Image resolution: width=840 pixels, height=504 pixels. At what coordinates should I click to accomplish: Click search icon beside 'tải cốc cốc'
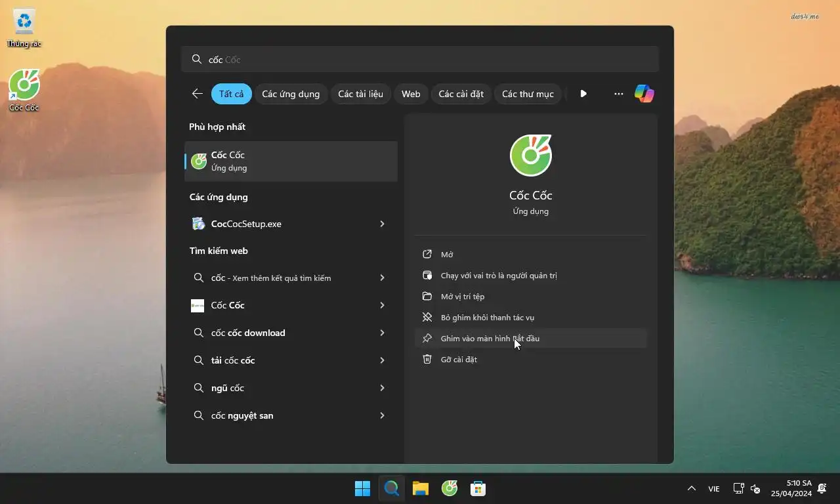[x=198, y=360]
